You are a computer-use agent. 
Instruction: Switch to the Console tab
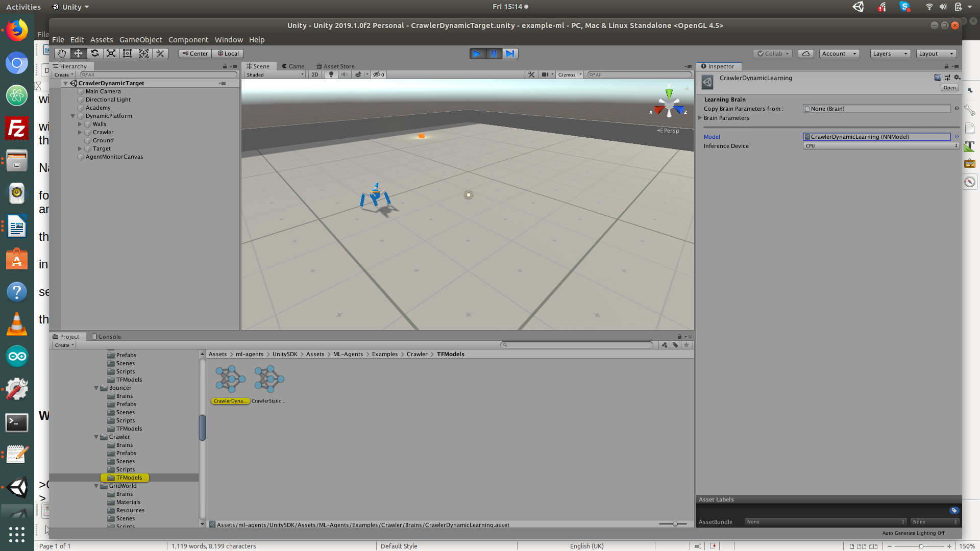click(106, 337)
